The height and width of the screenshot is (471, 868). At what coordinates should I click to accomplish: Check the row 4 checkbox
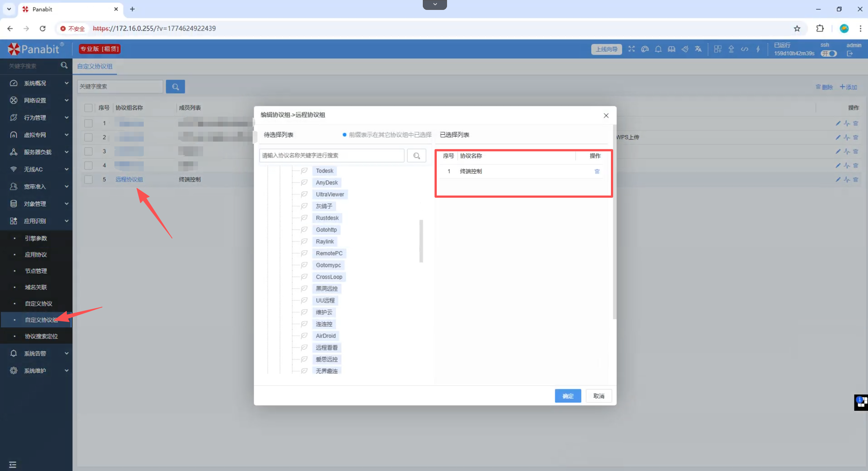pos(88,165)
